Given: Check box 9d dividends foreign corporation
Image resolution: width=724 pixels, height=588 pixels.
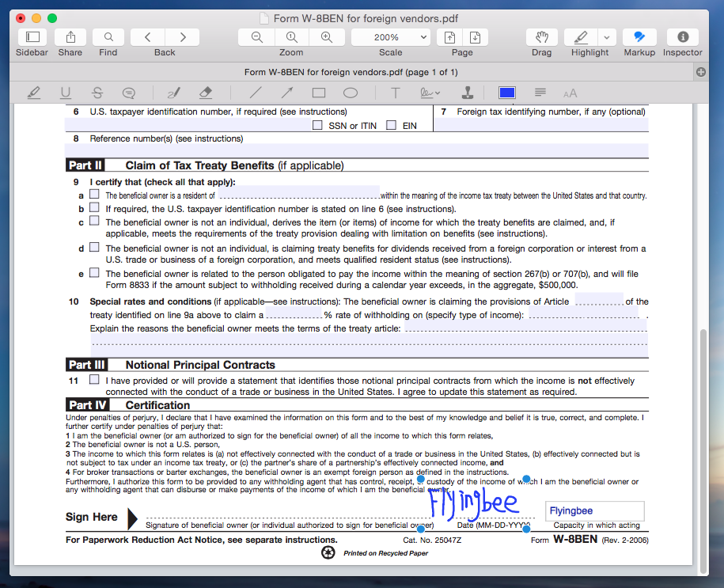Looking at the screenshot, I should tap(94, 247).
